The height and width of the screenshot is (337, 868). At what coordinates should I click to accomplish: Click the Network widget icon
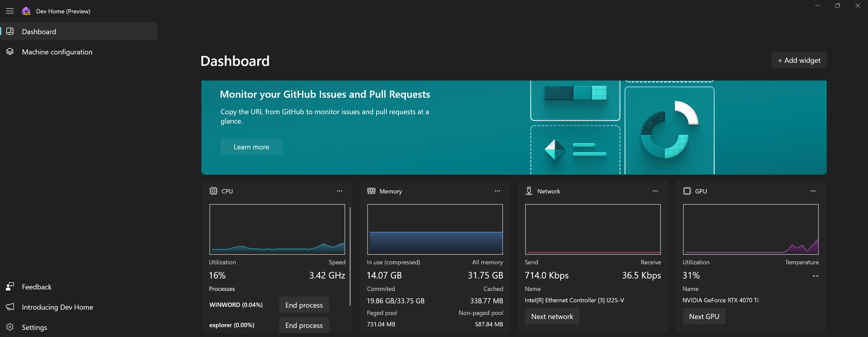[529, 191]
